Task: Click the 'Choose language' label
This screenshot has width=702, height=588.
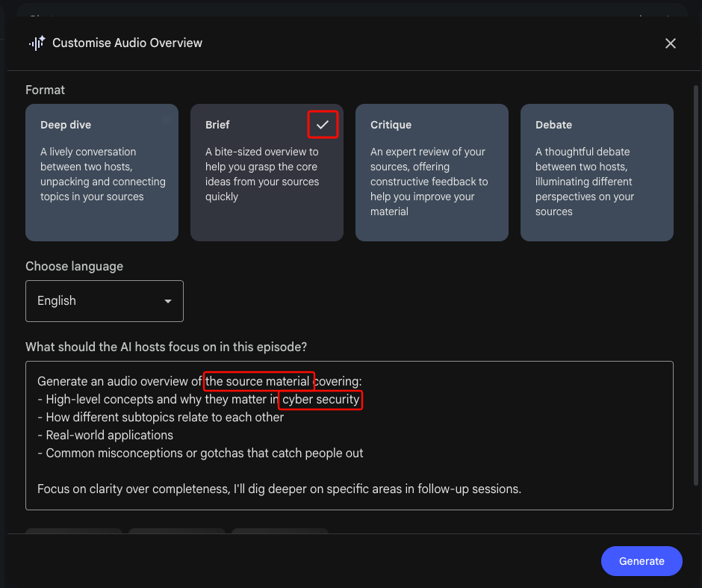Action: pos(74,267)
